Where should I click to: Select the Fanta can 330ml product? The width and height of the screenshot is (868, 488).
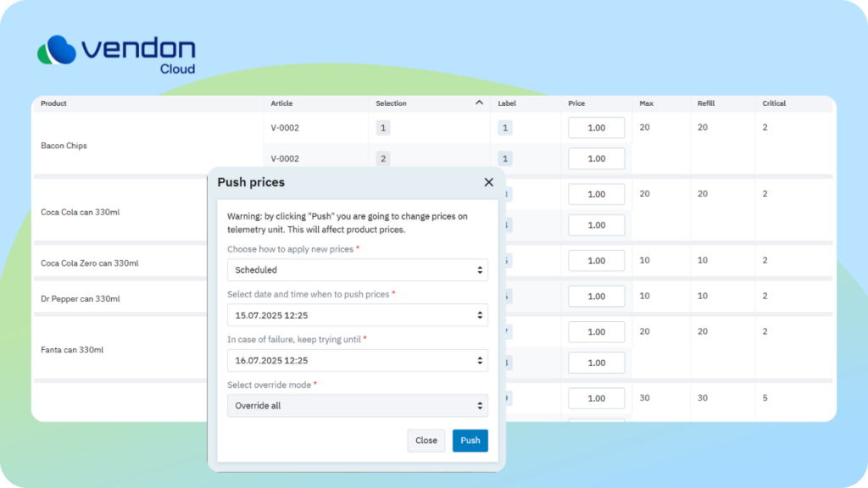pyautogui.click(x=72, y=350)
